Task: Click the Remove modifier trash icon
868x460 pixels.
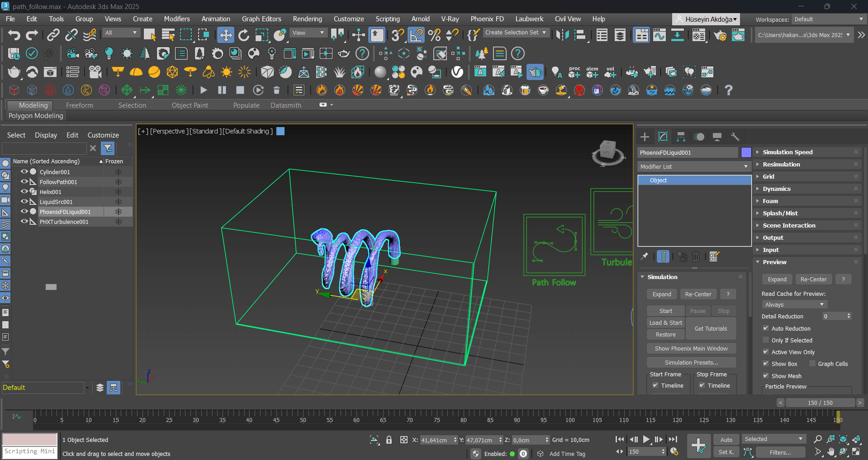Action: point(696,256)
